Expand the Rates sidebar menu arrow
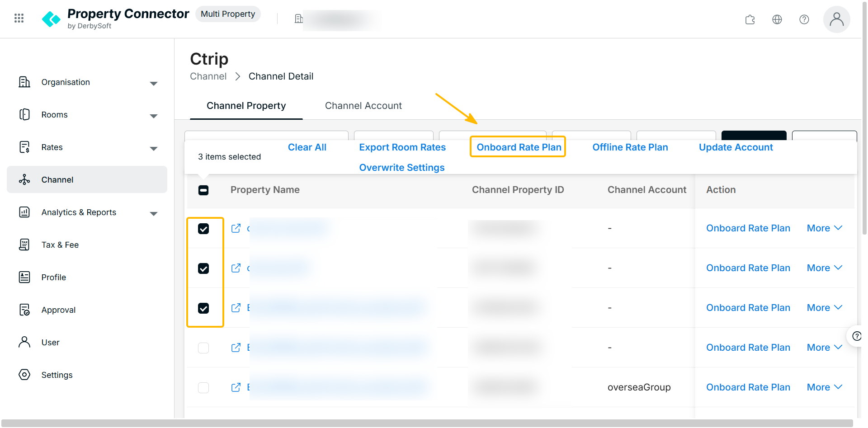868x428 pixels. click(154, 149)
